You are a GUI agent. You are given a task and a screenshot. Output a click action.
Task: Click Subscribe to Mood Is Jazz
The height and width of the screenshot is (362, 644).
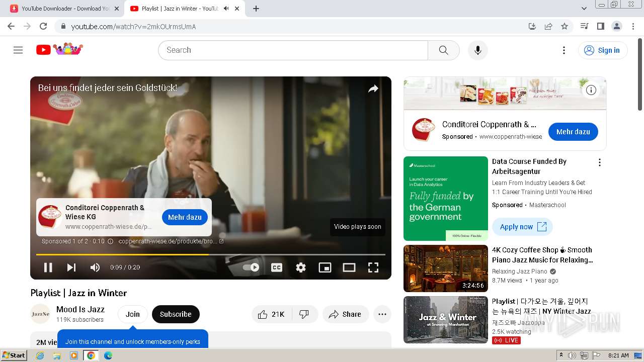(x=176, y=314)
